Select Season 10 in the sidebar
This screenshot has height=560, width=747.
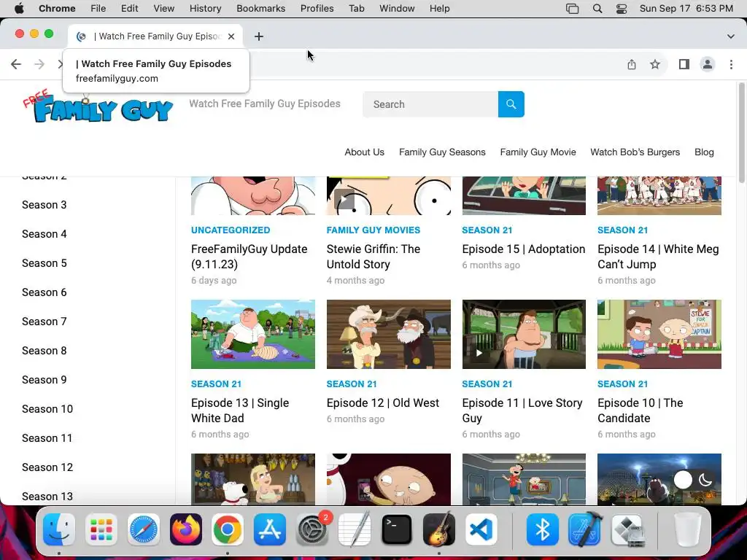[47, 409]
